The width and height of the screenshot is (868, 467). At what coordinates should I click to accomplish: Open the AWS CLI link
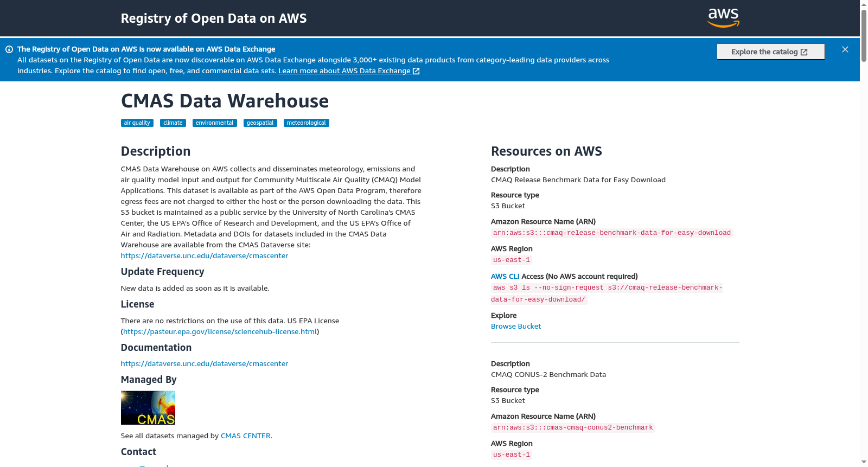[505, 277]
